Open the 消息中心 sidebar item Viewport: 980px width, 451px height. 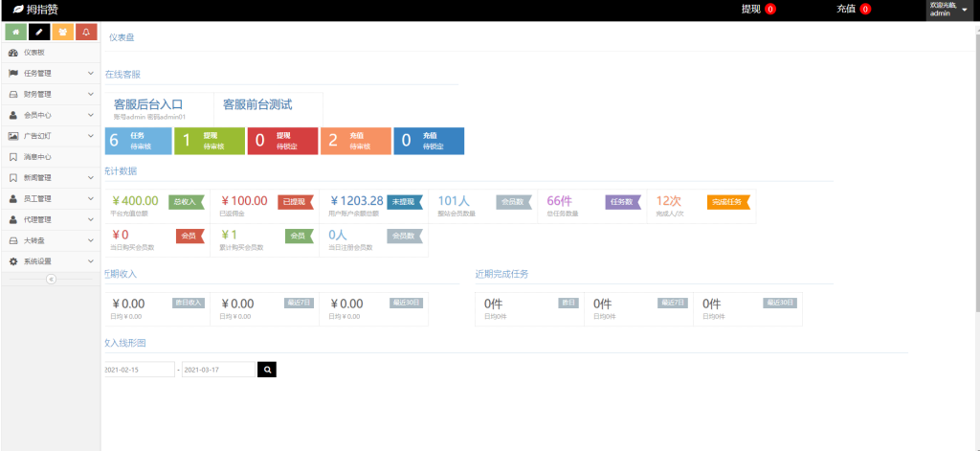coord(51,157)
